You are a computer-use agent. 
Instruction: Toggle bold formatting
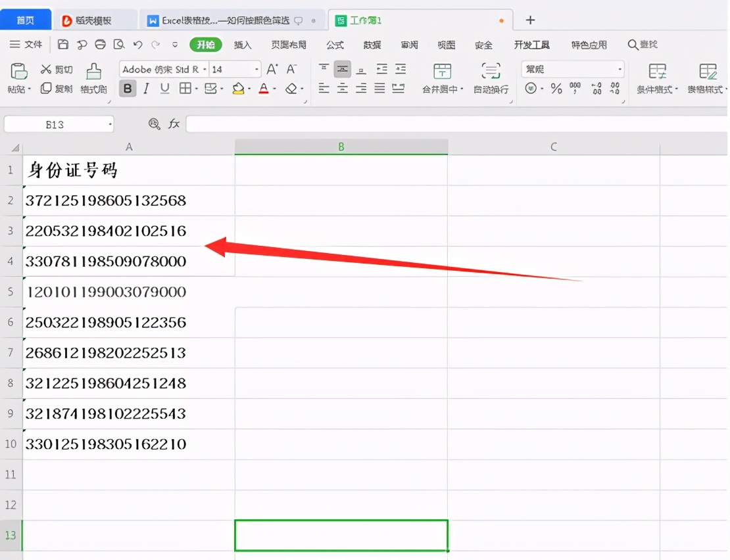[128, 88]
